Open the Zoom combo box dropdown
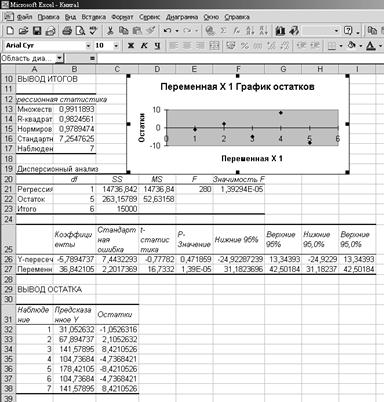The image size is (384, 402). 336,31
